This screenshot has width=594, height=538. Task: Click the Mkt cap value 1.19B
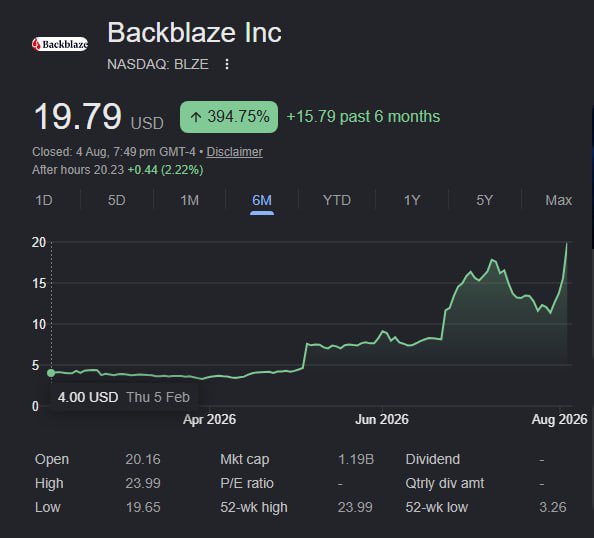pos(356,459)
